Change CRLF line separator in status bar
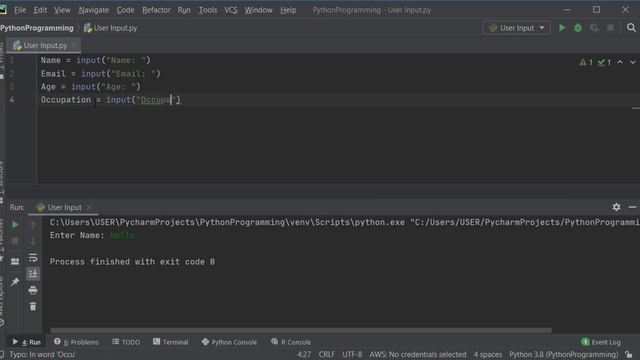 tap(327, 354)
